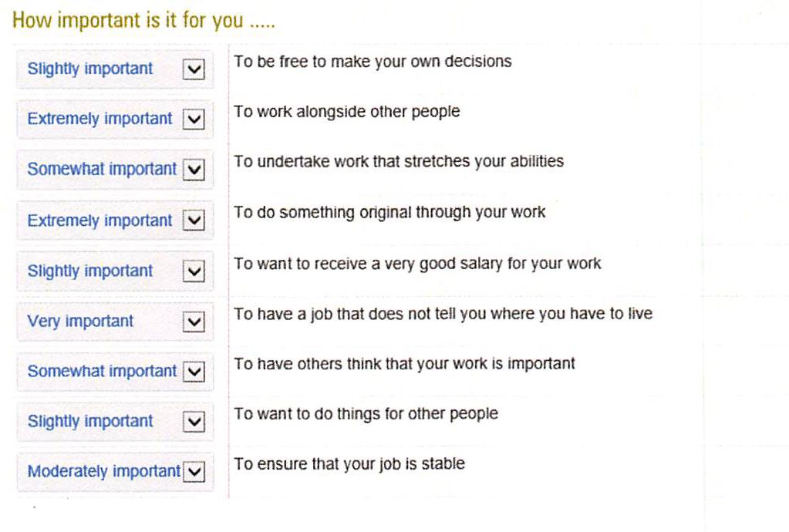789x532 pixels.
Task: Open dropdown arrow for make your own decisions
Action: pos(196,69)
